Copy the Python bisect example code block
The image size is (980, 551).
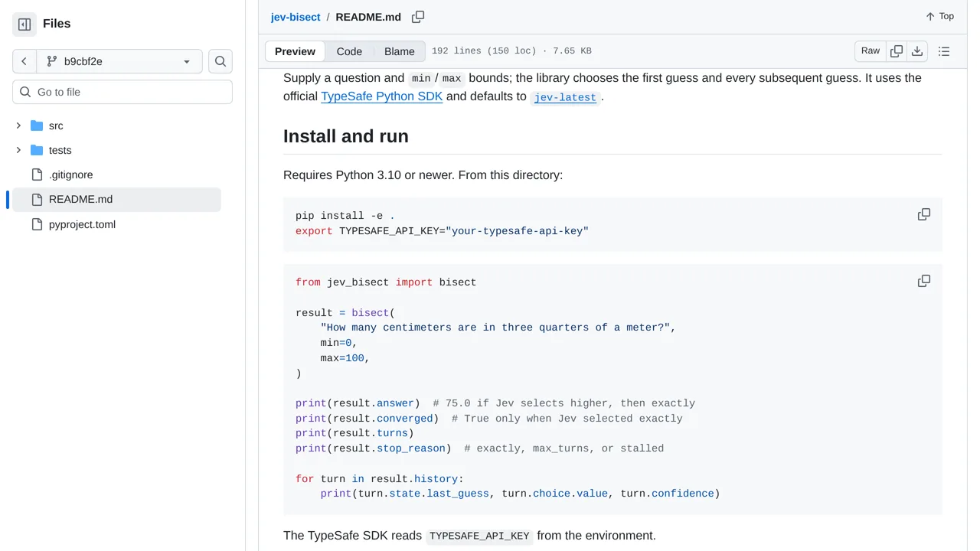924,282
